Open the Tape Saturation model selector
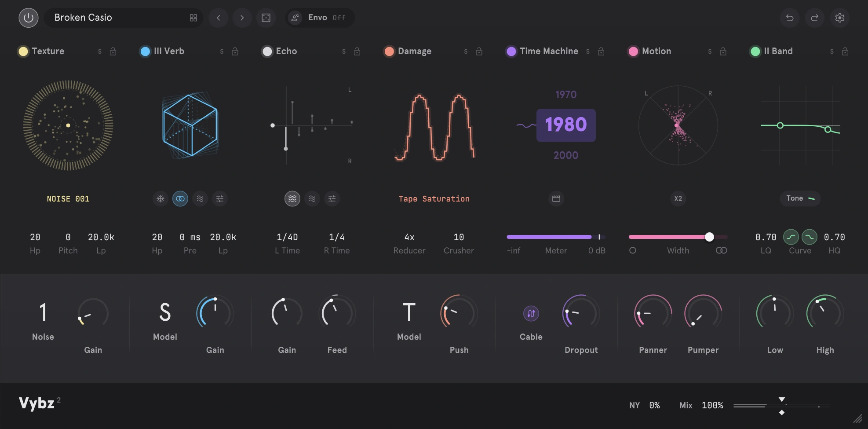Screen dimensions: 868x429 tap(434, 199)
